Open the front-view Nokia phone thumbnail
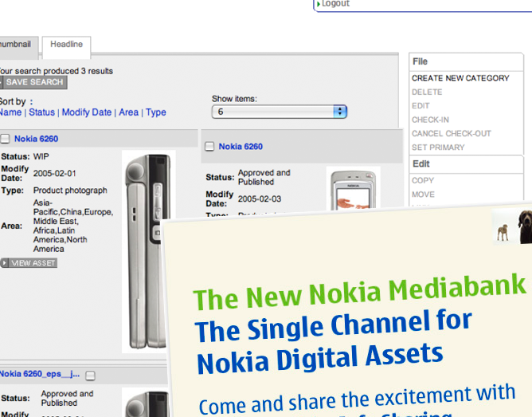 pyautogui.click(x=353, y=188)
